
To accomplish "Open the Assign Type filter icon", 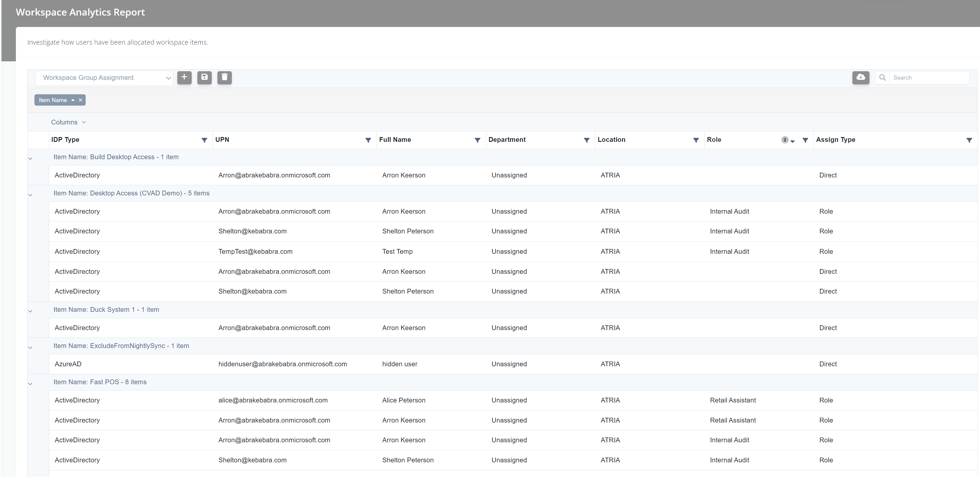I will (969, 140).
